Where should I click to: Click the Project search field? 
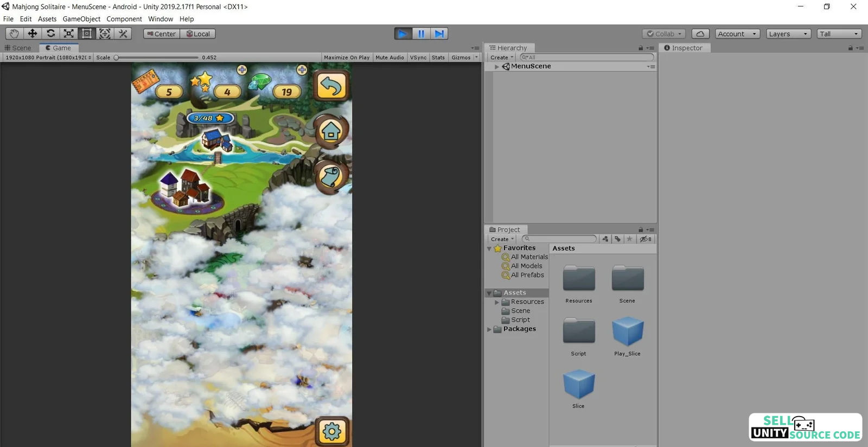click(559, 239)
